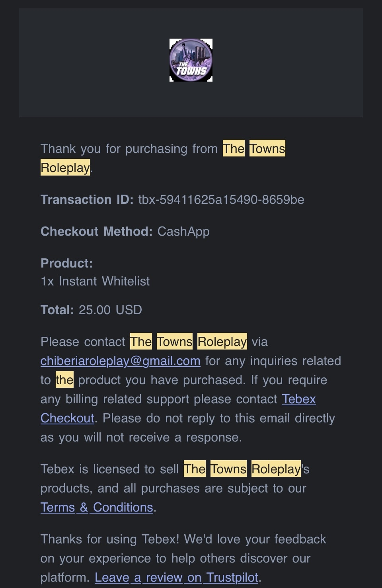Image resolution: width=382 pixels, height=588 pixels.
Task: Click highlighted Towns in the Tebex licensed sentence
Action: coord(228,469)
